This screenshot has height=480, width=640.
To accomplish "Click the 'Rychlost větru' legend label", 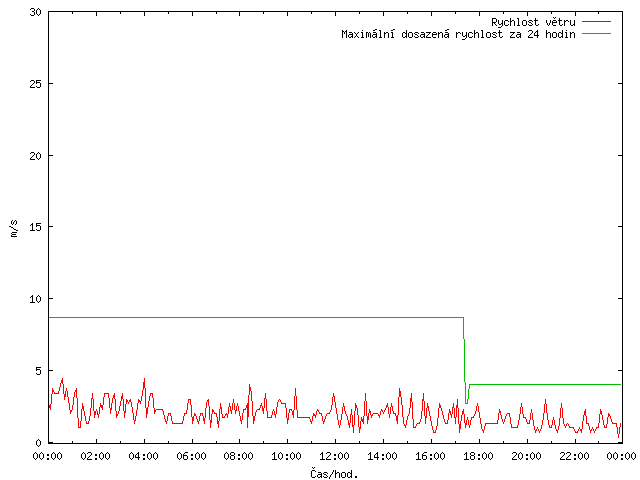I will [533, 22].
